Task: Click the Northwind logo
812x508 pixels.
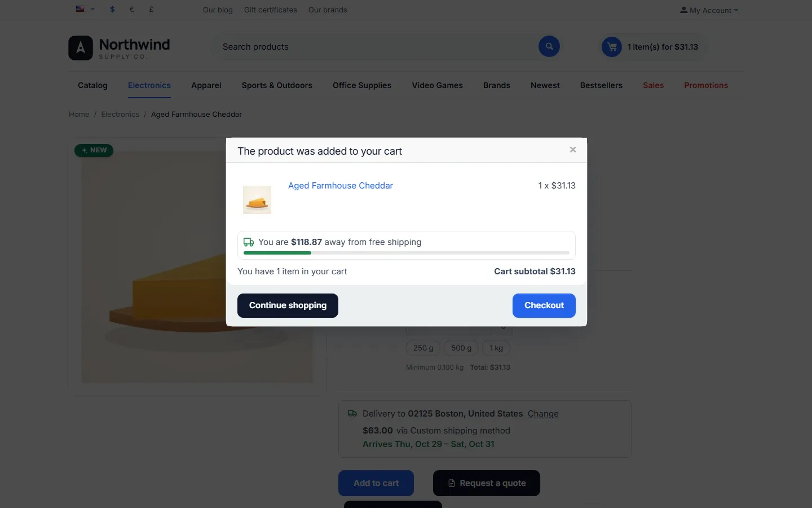Action: coord(119,47)
